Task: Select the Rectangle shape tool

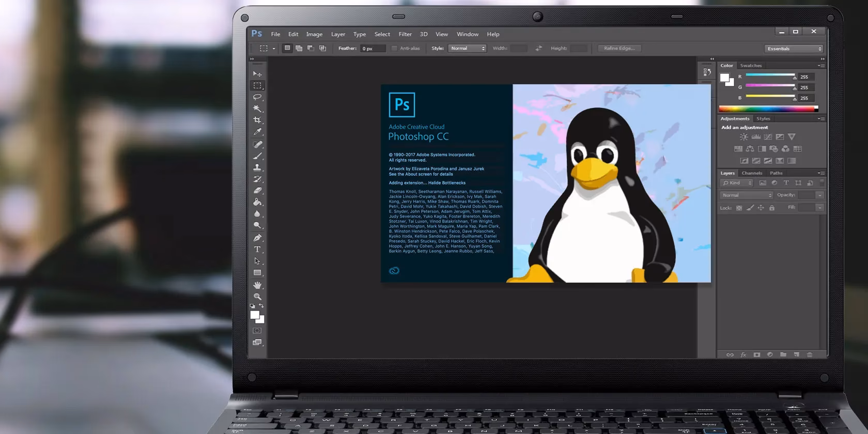Action: point(257,273)
